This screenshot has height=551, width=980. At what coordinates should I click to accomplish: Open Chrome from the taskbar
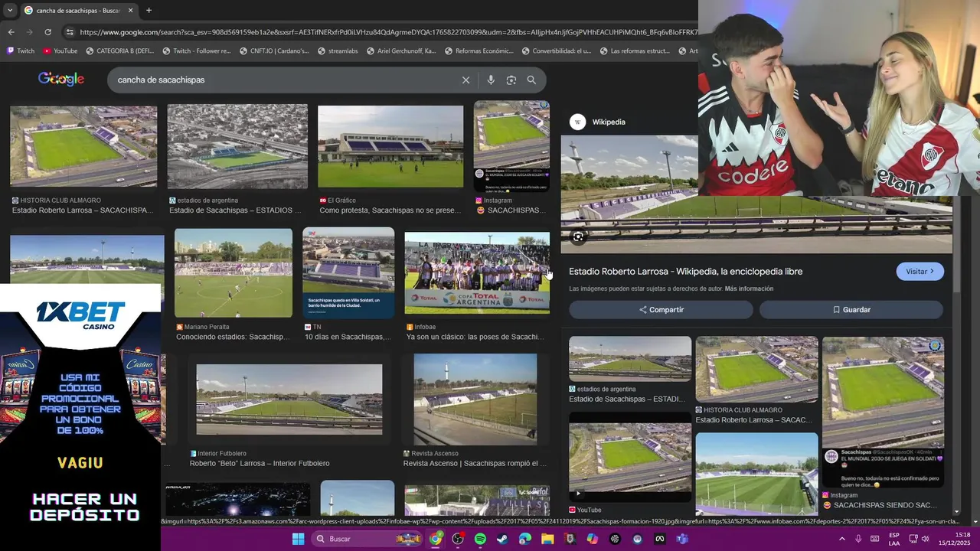click(436, 539)
